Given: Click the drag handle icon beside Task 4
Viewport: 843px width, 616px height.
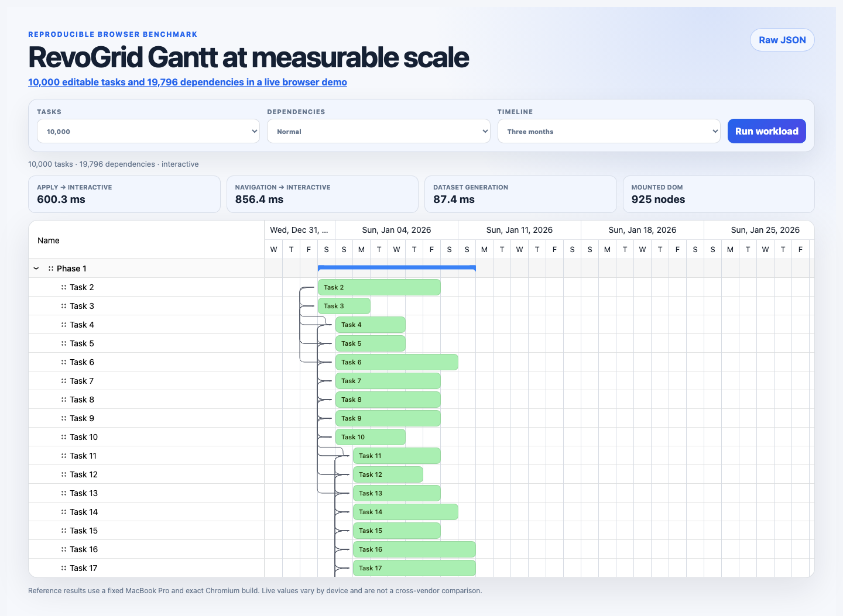Looking at the screenshot, I should point(64,325).
